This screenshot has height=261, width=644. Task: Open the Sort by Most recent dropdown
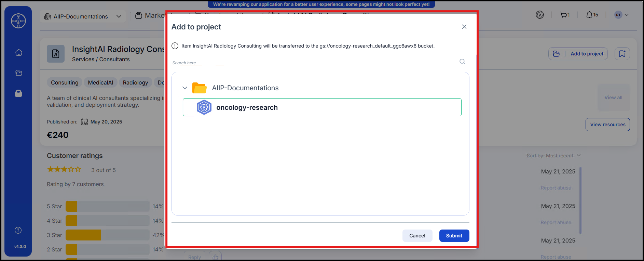coord(554,156)
